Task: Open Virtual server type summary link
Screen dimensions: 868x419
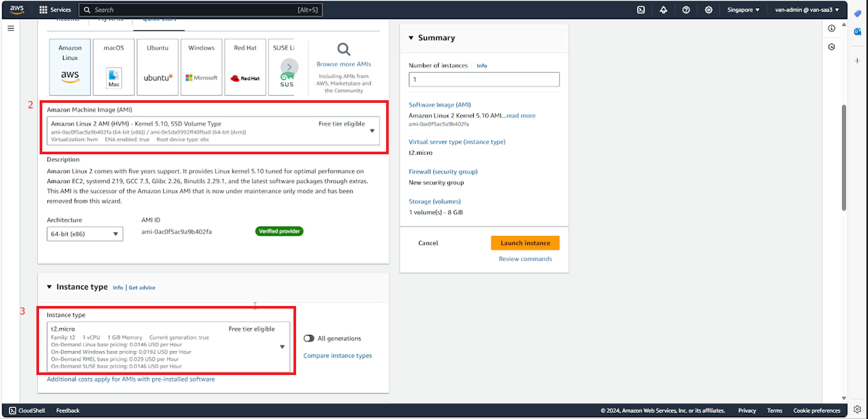Action: [x=457, y=141]
